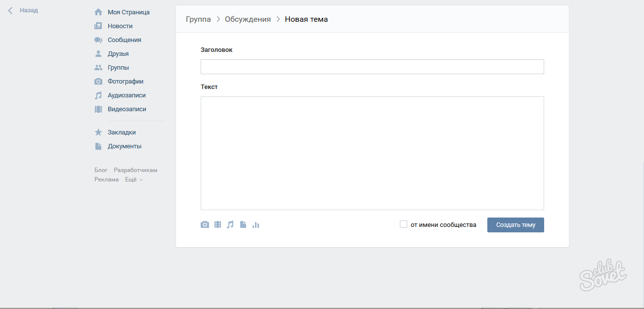
Task: Open Моя Страница from the sidebar
Action: (129, 12)
